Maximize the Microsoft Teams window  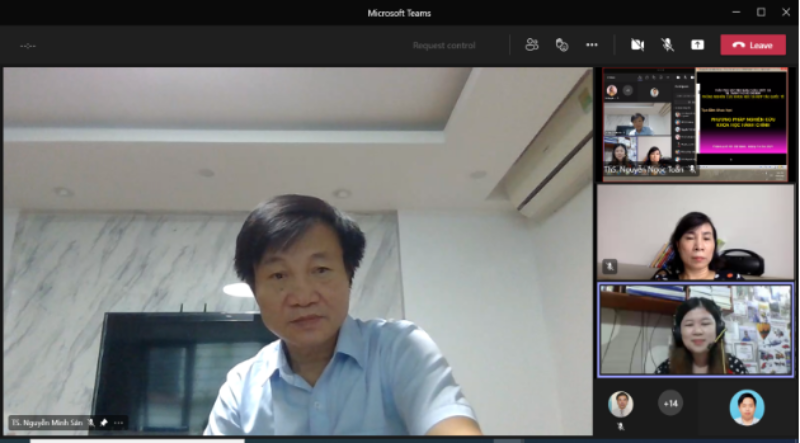(x=761, y=12)
